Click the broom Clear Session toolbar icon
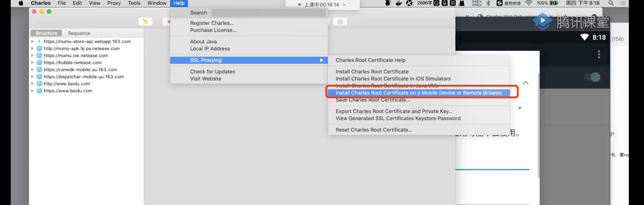 145,21
